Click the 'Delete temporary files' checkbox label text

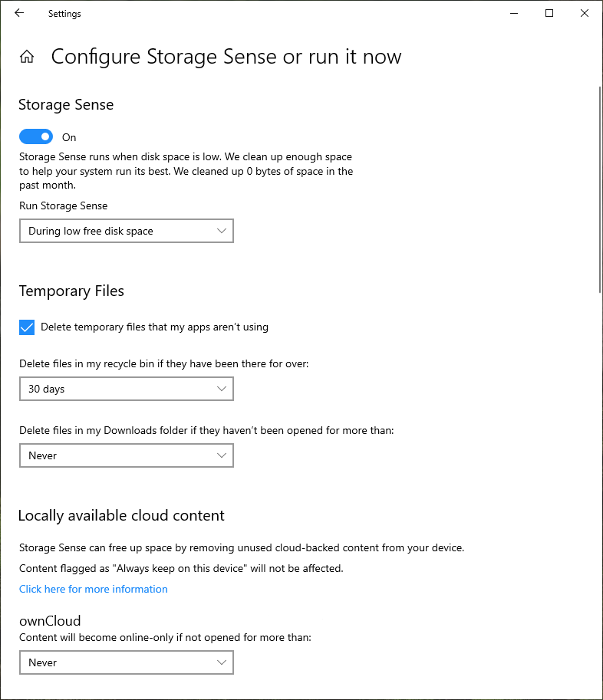pos(154,327)
